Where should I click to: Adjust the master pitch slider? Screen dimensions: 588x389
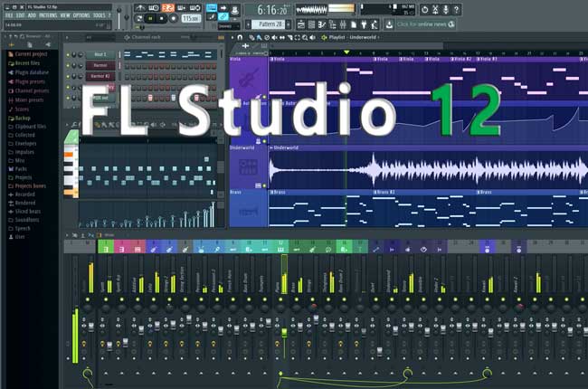click(x=127, y=17)
